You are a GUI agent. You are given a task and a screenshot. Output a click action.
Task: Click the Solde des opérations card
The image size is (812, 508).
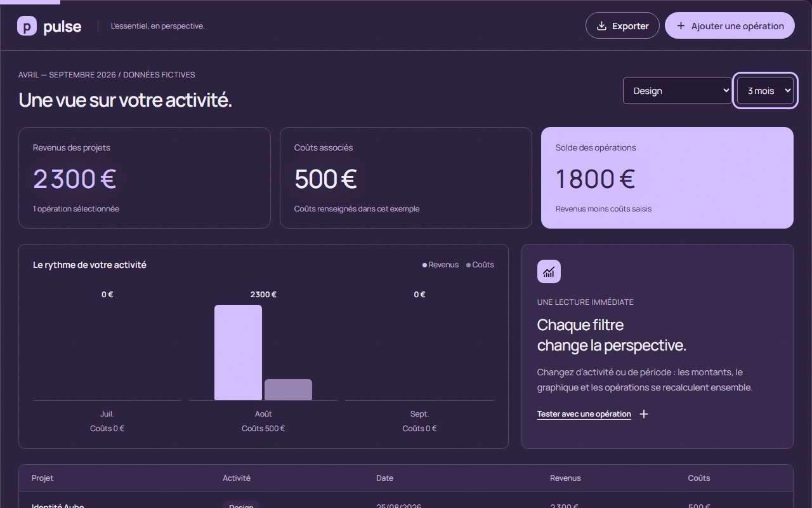coord(667,178)
